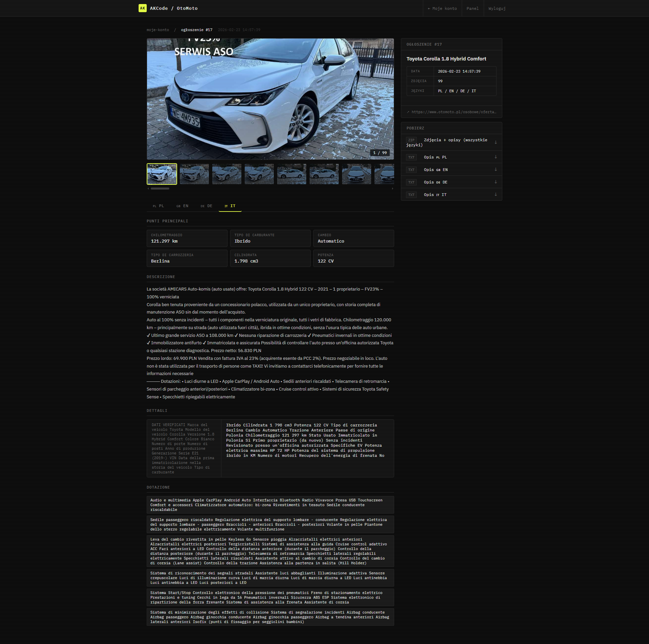Click download arrow icon on Opis IT row
The width and height of the screenshot is (649, 644).
[x=496, y=194]
